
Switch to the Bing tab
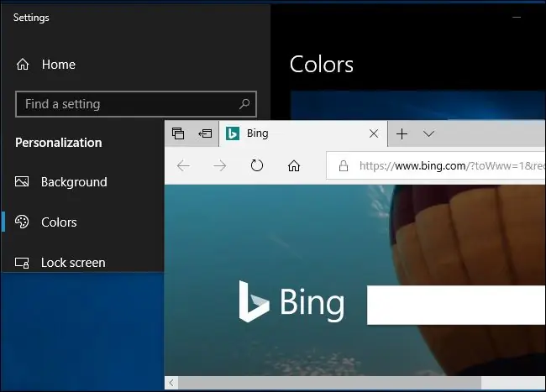click(x=303, y=133)
